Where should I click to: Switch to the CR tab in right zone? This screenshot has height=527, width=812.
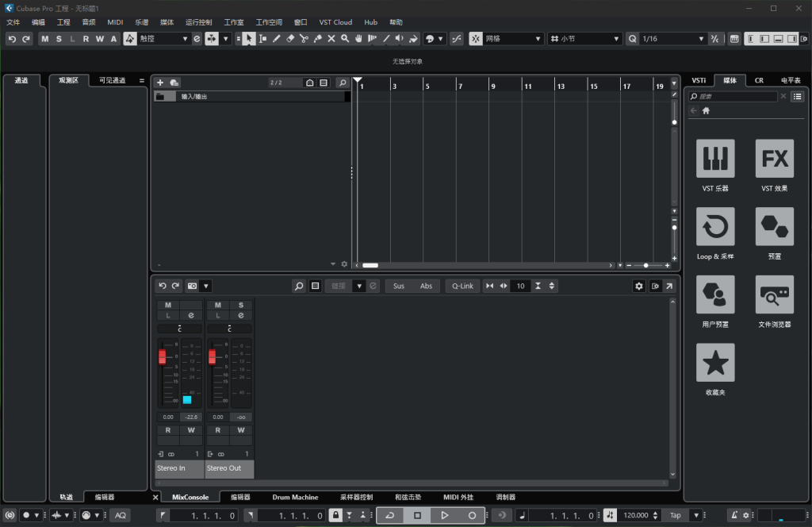tap(759, 80)
